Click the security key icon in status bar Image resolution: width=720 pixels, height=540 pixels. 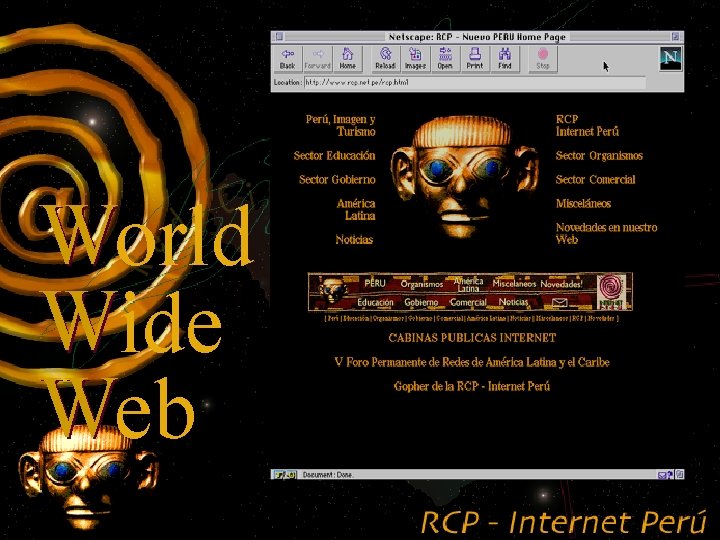285,475
